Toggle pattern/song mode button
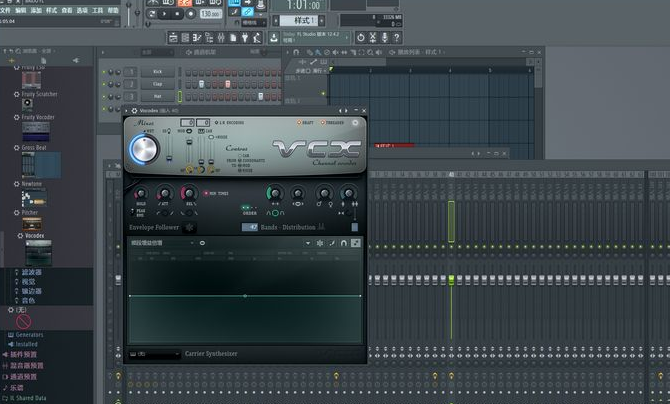Viewport: 670px width, 404px height. point(152,14)
